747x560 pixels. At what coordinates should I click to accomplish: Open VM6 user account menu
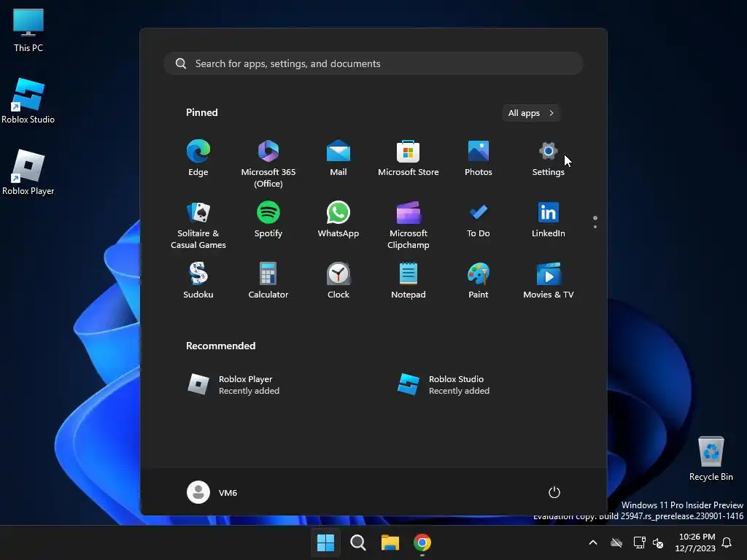(x=212, y=492)
